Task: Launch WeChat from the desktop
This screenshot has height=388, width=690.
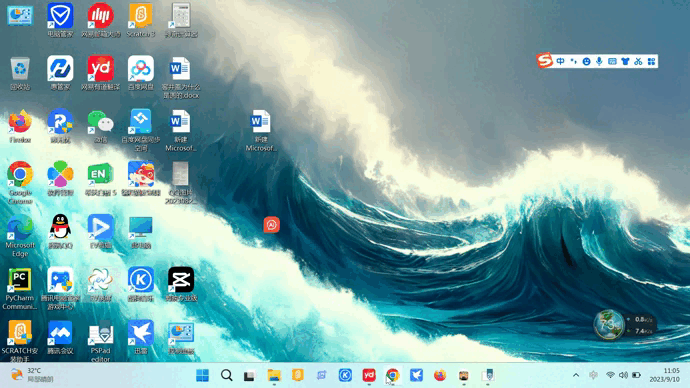Action: pos(100,122)
